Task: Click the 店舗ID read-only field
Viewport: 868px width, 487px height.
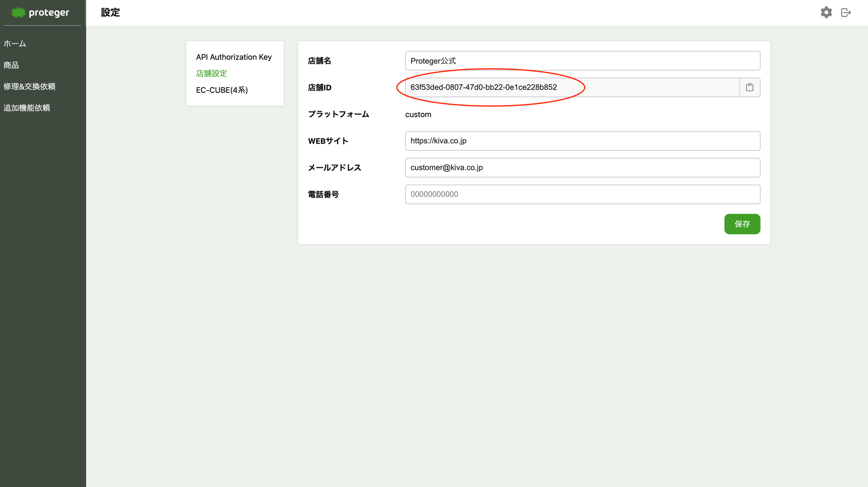Action: tap(572, 87)
